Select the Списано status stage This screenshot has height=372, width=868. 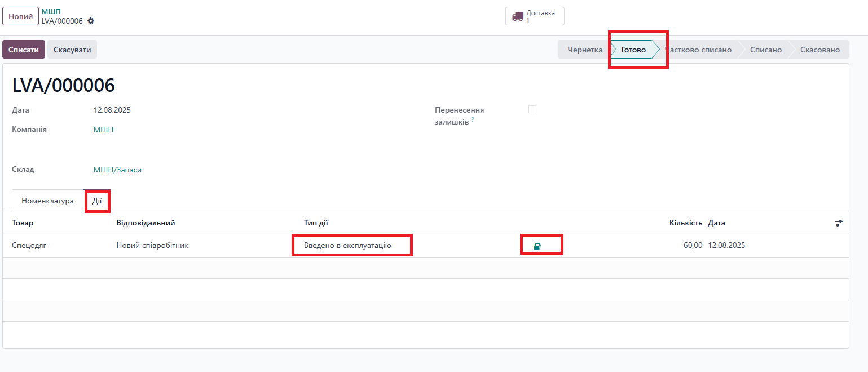pos(765,50)
